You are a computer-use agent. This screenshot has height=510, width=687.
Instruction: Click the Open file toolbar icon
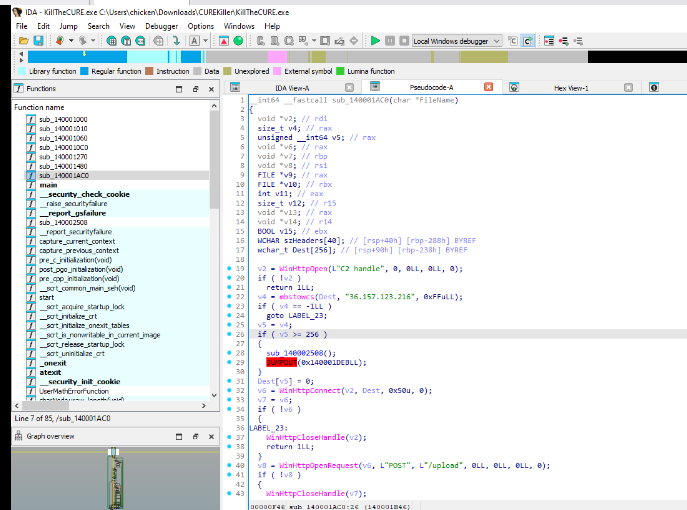[23, 41]
